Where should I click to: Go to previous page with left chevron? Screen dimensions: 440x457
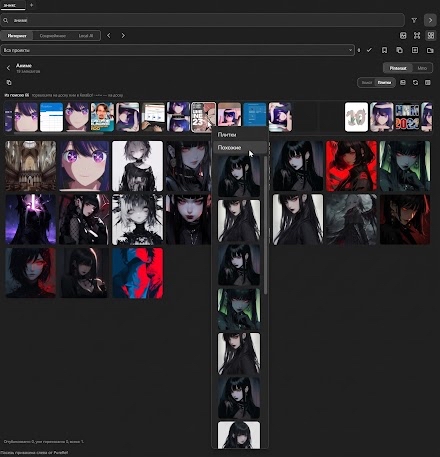coord(109,35)
